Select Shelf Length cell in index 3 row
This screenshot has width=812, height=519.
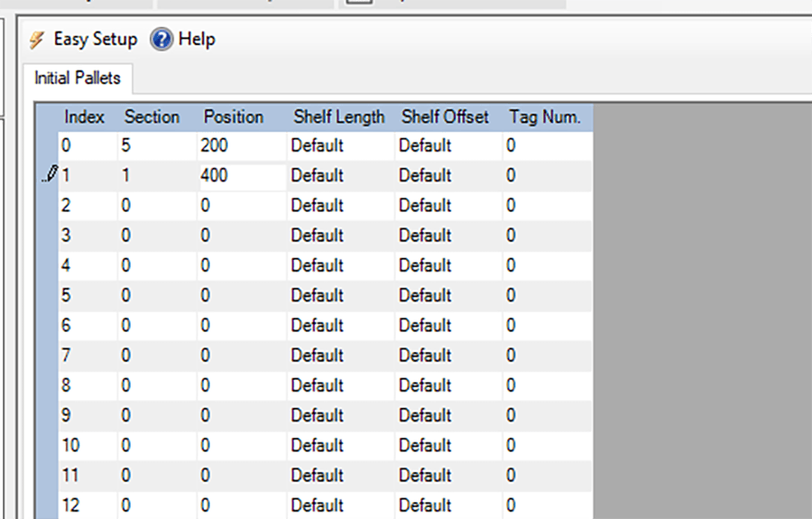[x=341, y=236]
